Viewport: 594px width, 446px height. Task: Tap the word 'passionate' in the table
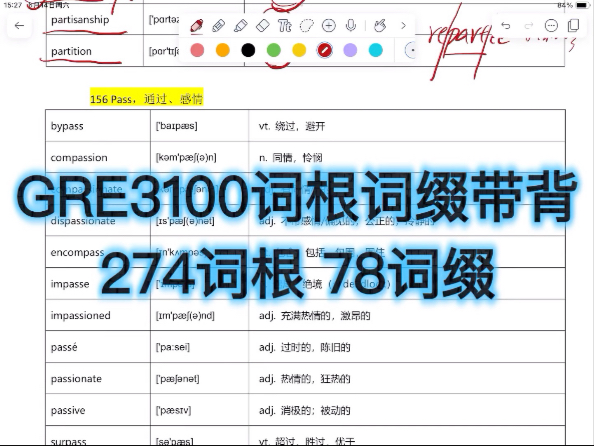pyautogui.click(x=76, y=379)
